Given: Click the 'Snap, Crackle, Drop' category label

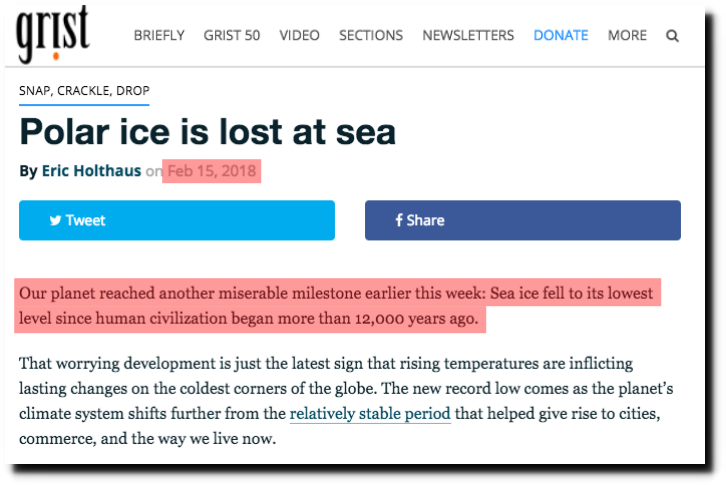Looking at the screenshot, I should pyautogui.click(x=84, y=91).
